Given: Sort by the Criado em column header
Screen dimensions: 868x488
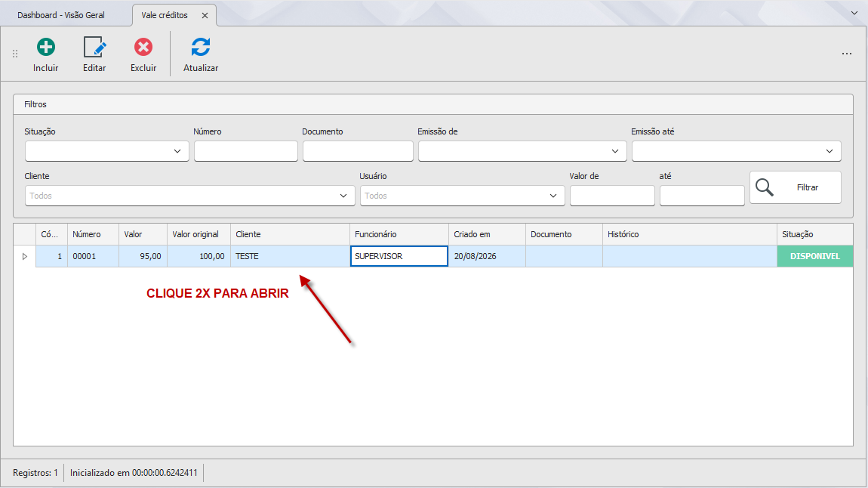Looking at the screenshot, I should pyautogui.click(x=487, y=234).
